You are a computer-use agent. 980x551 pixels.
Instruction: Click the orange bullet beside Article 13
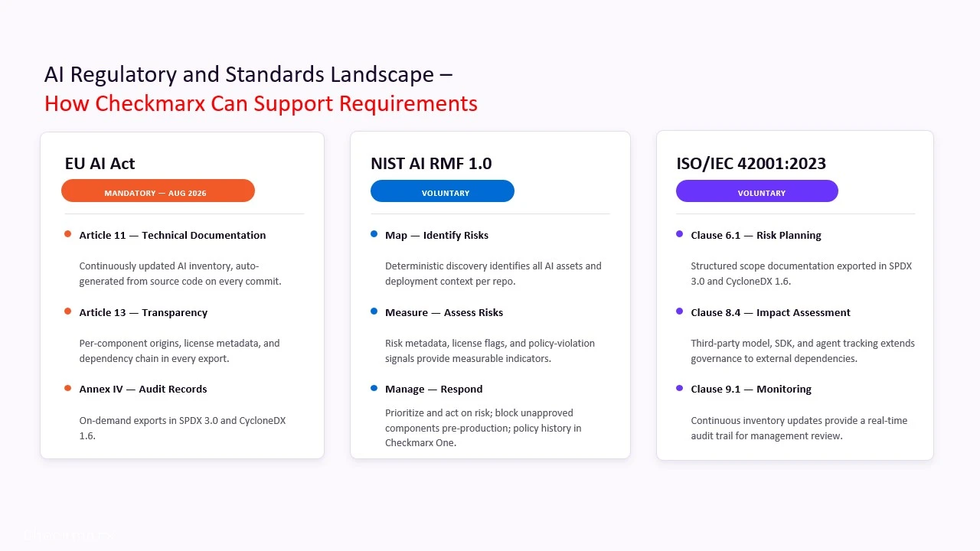[x=68, y=311]
